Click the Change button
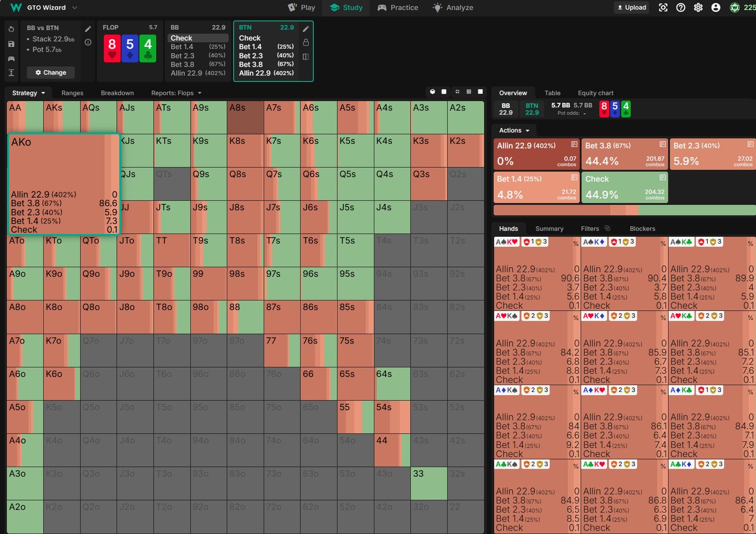The height and width of the screenshot is (534, 756). tap(51, 72)
